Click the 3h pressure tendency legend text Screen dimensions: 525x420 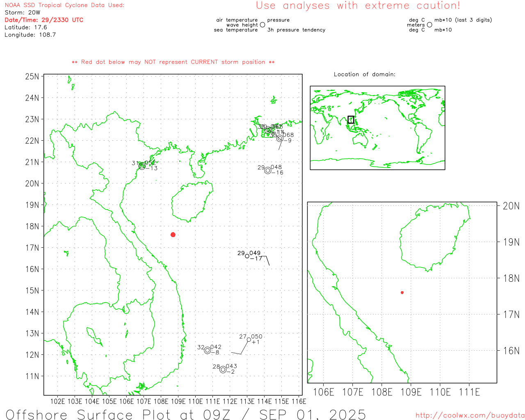click(296, 30)
